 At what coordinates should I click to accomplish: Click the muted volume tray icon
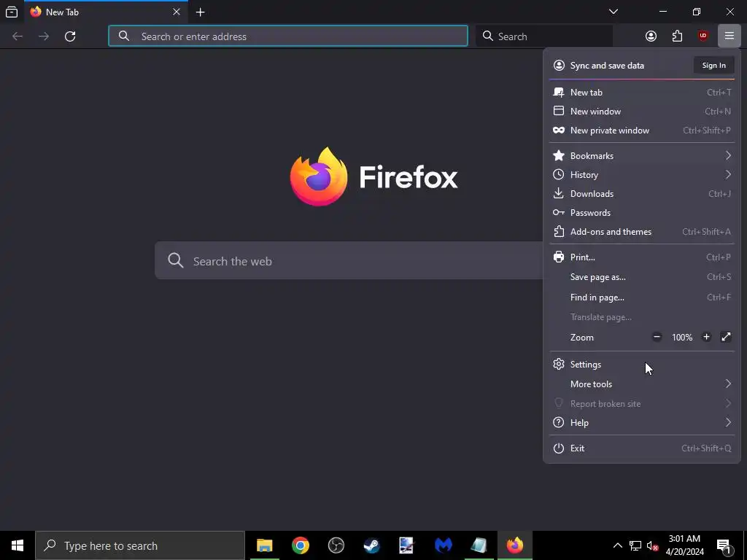tap(653, 545)
